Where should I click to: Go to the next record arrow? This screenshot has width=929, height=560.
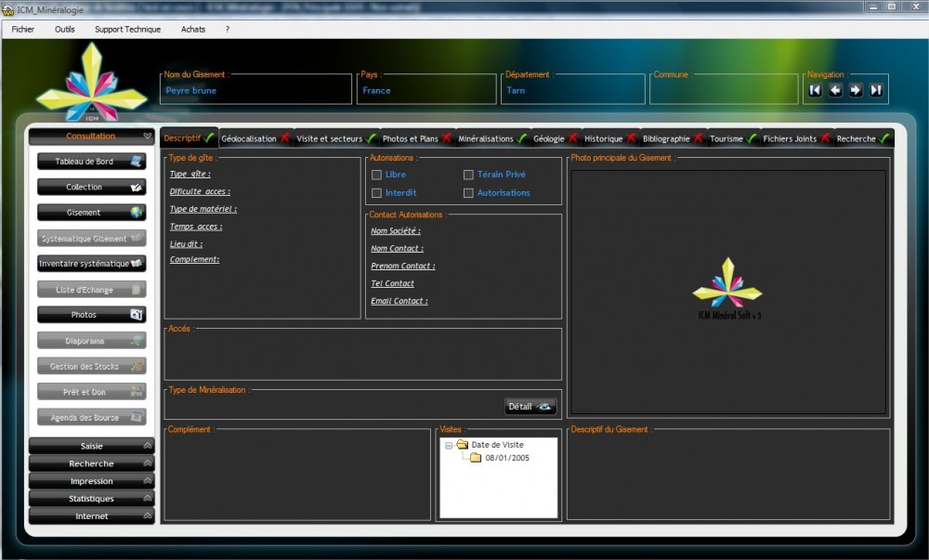(x=856, y=90)
